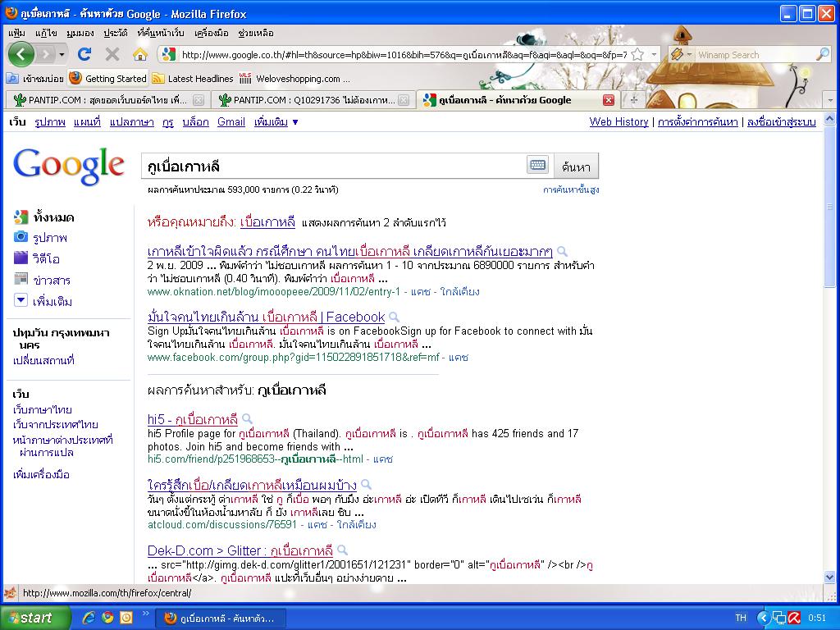The height and width of the screenshot is (630, 840).
Task: Close the PANTIP.COM Q10291736 tab
Action: [404, 100]
